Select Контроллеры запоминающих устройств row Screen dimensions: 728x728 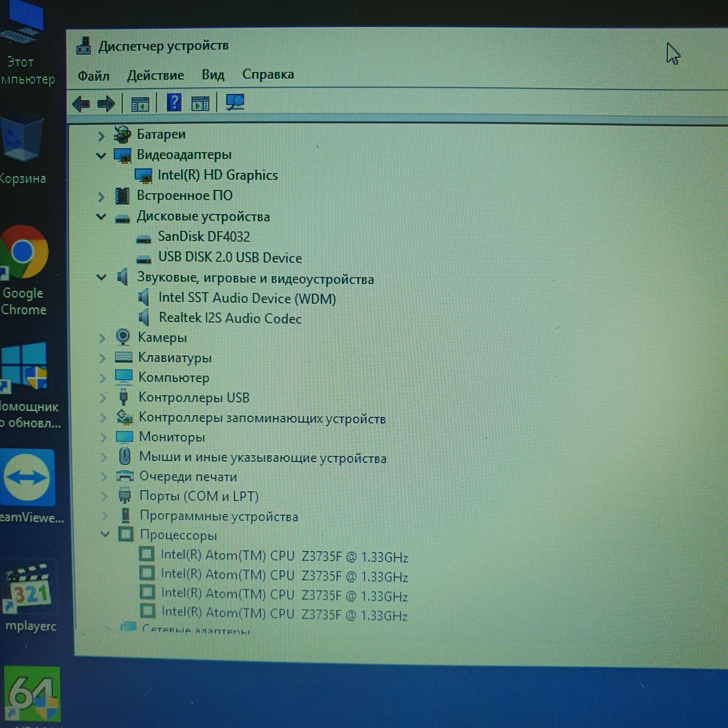[x=262, y=418]
